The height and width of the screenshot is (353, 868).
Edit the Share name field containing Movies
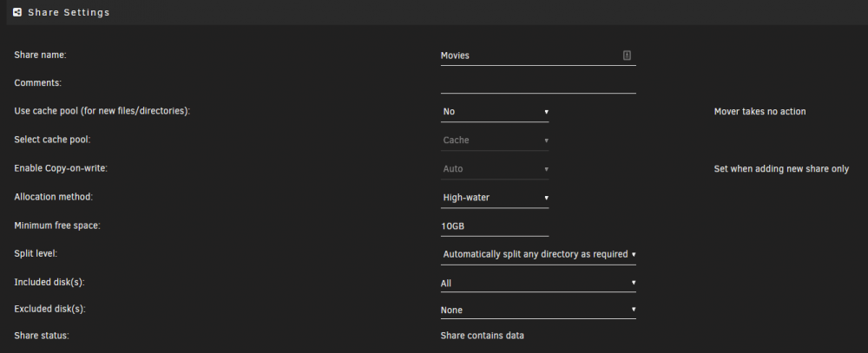click(538, 56)
